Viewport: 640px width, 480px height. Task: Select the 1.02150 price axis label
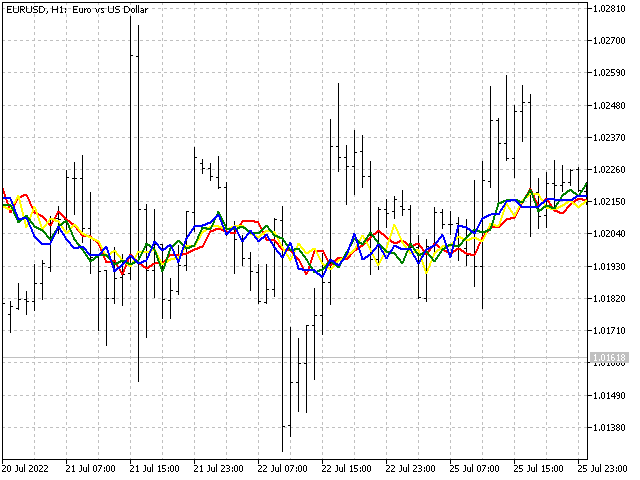pos(609,202)
